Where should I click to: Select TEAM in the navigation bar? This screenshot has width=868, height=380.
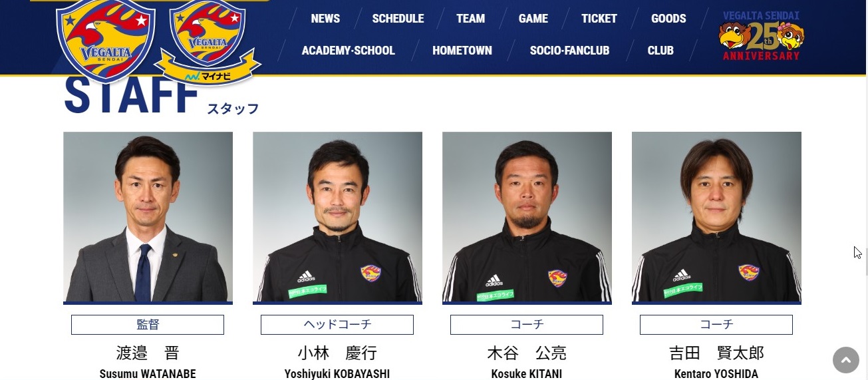pyautogui.click(x=470, y=19)
